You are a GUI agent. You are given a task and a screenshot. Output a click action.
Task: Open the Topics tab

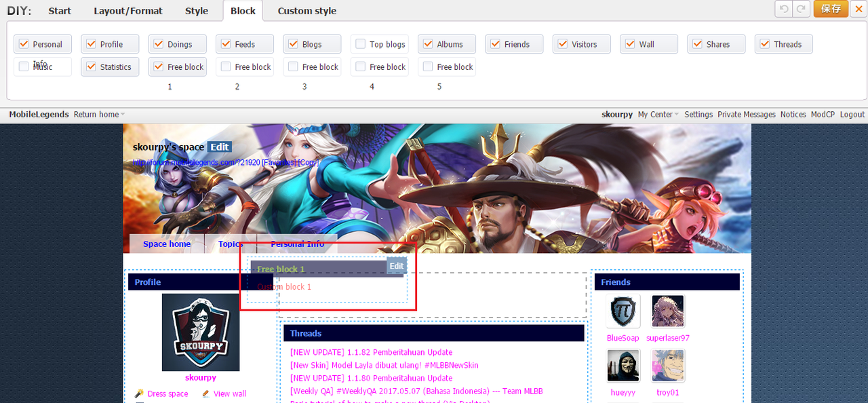pos(231,244)
